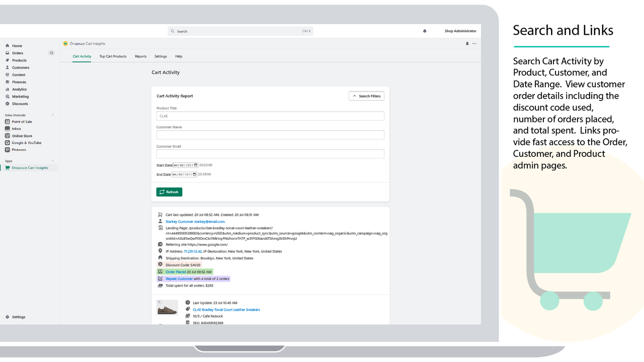Open CLAE Bradley Tonal Court Leather Sneakers link
Image resolution: width=644 pixels, height=362 pixels.
tap(226, 310)
